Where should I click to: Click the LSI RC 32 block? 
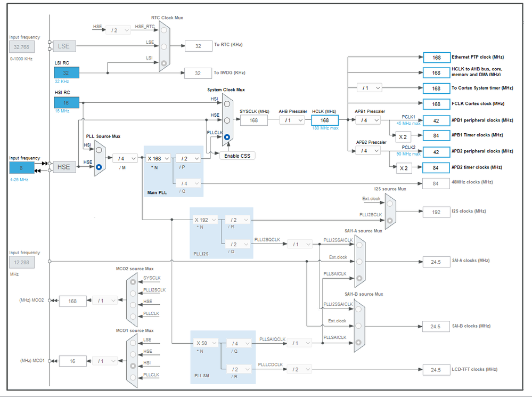(67, 72)
